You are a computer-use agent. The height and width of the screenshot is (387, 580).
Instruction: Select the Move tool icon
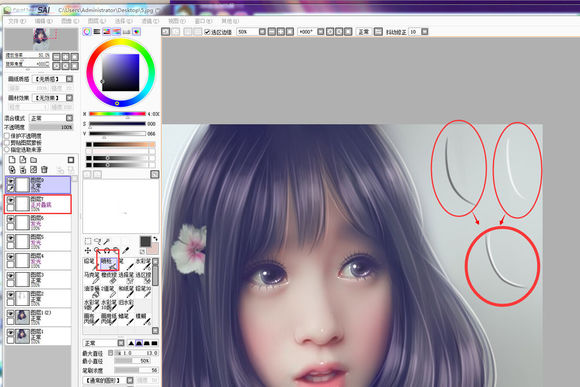pyautogui.click(x=88, y=250)
